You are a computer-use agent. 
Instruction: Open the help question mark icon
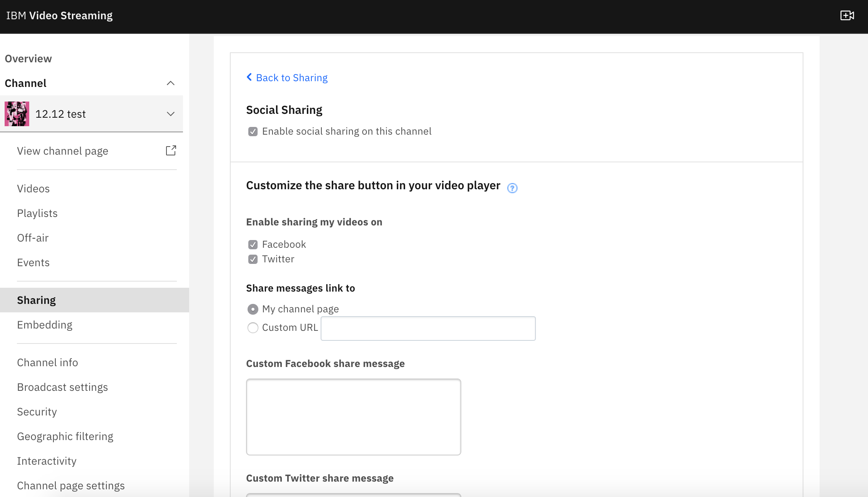(x=512, y=188)
